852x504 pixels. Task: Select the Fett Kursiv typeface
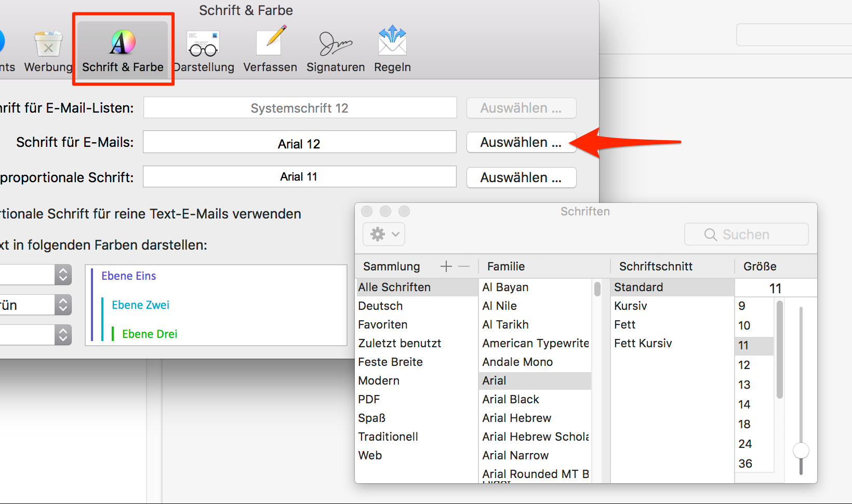click(x=672, y=343)
